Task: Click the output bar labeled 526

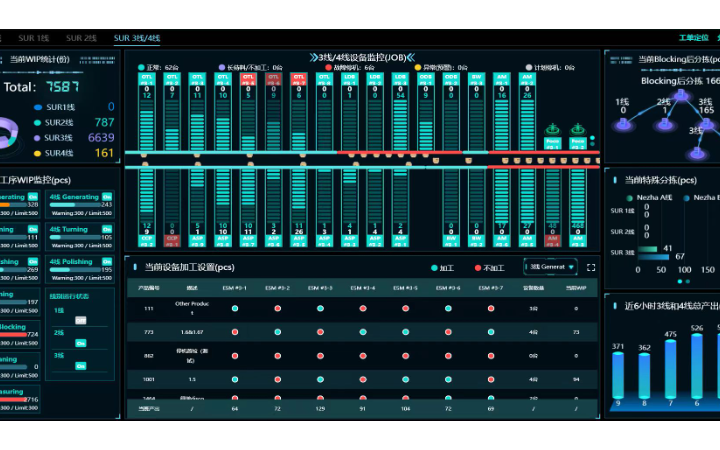Action: [x=697, y=366]
